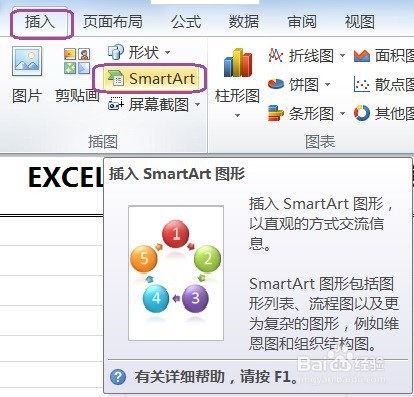
Task: Click the 条形图 bar chart icon
Action: click(x=276, y=113)
